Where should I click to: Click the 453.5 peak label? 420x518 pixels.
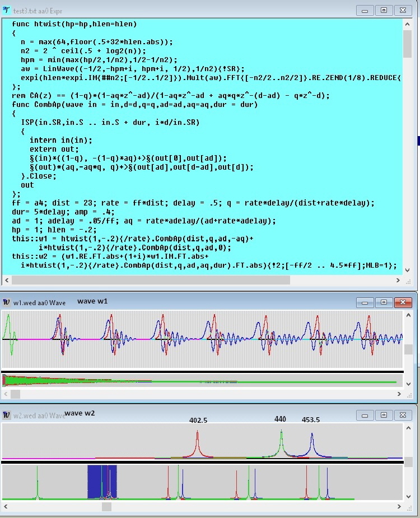[x=311, y=420]
